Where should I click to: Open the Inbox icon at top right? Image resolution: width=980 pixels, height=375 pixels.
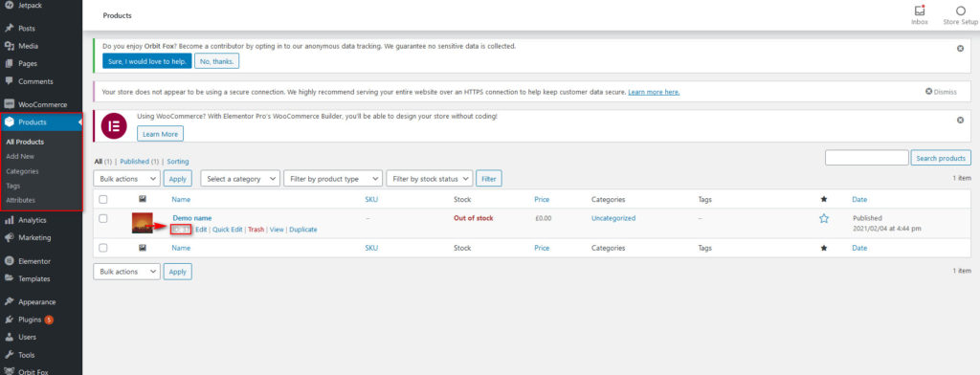[919, 11]
